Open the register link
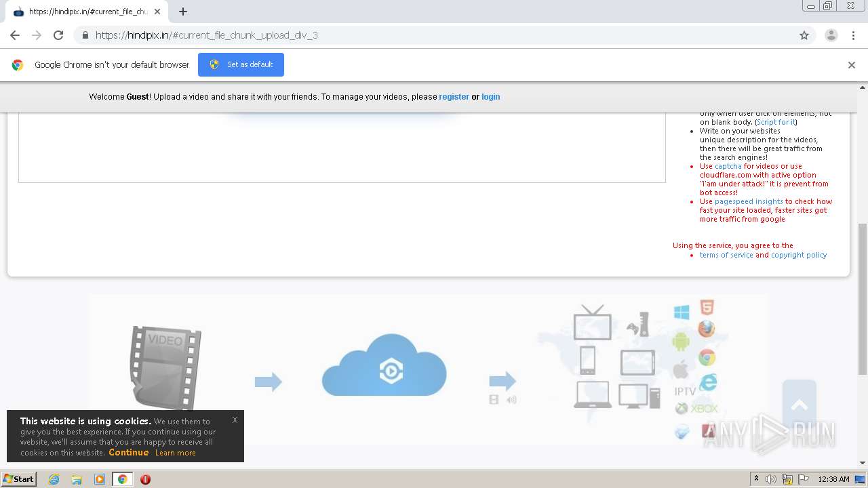This screenshot has width=868, height=488. click(454, 97)
